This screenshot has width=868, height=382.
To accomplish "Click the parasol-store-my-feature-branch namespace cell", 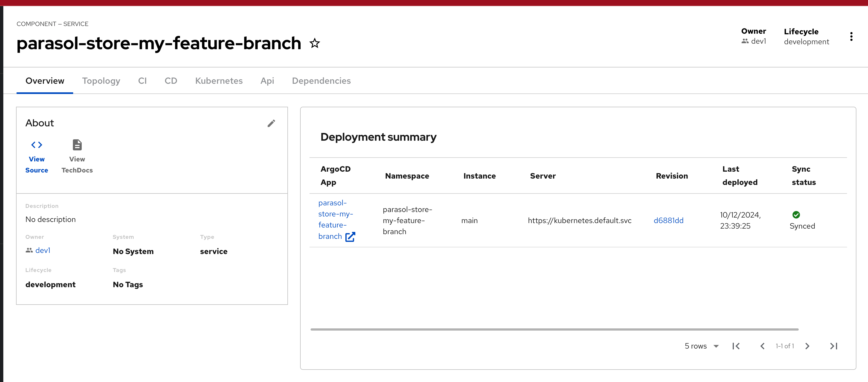I will pos(407,220).
